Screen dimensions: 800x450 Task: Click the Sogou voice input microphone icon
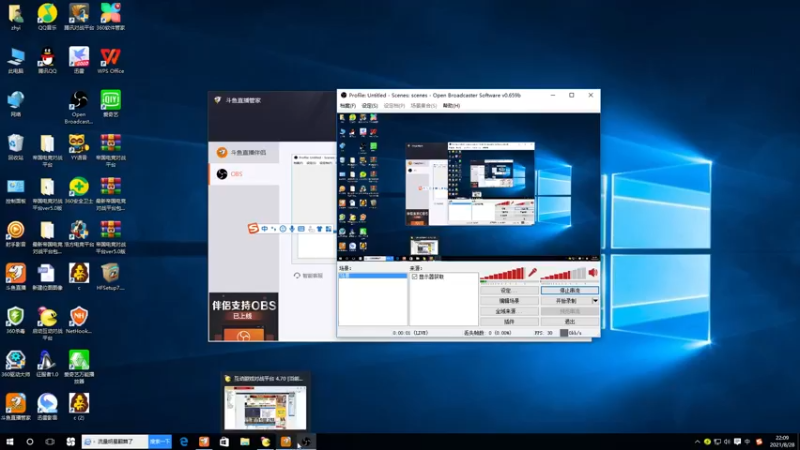tap(292, 229)
